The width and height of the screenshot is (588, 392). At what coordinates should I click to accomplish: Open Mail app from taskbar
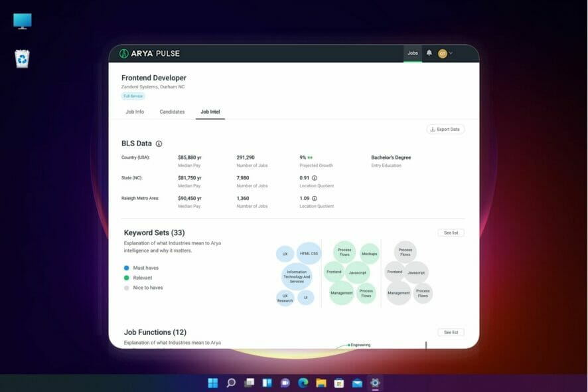coord(357,383)
